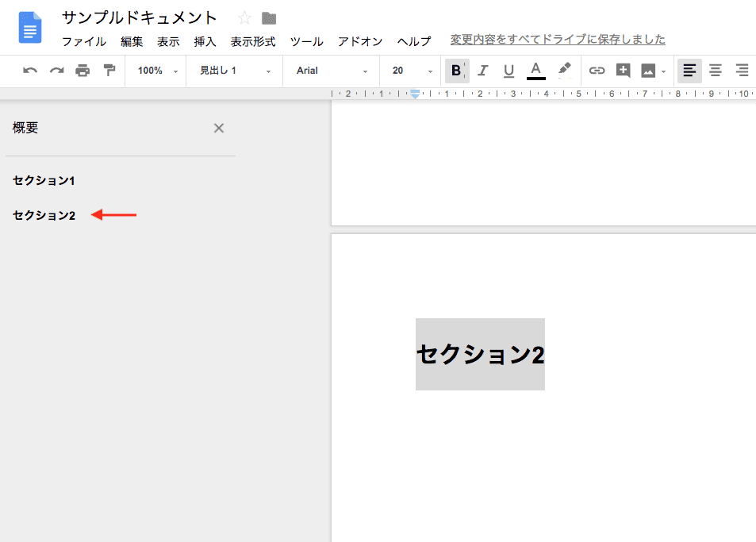
Task: Insert a link using chain icon
Action: [597, 71]
